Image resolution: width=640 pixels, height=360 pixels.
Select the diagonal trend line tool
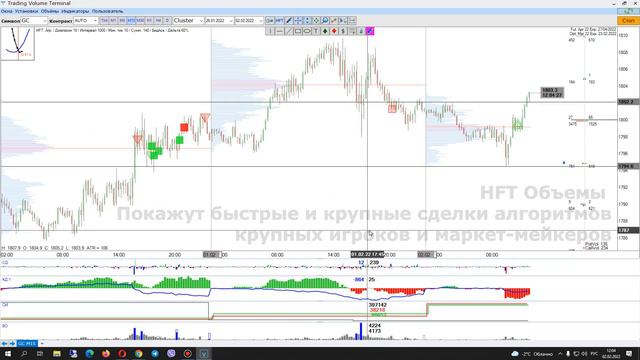[x=289, y=31]
